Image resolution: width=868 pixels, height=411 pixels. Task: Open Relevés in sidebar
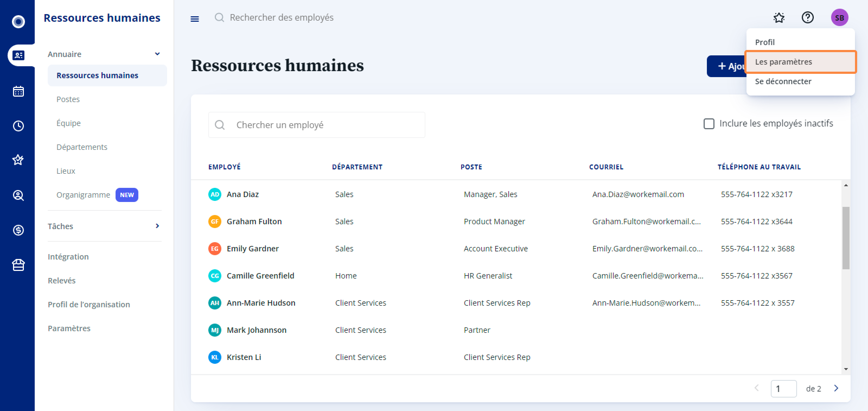point(62,280)
